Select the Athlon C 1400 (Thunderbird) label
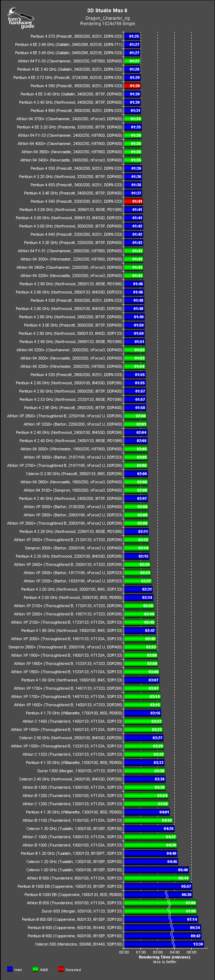The height and width of the screenshot is (980, 215). [72, 722]
